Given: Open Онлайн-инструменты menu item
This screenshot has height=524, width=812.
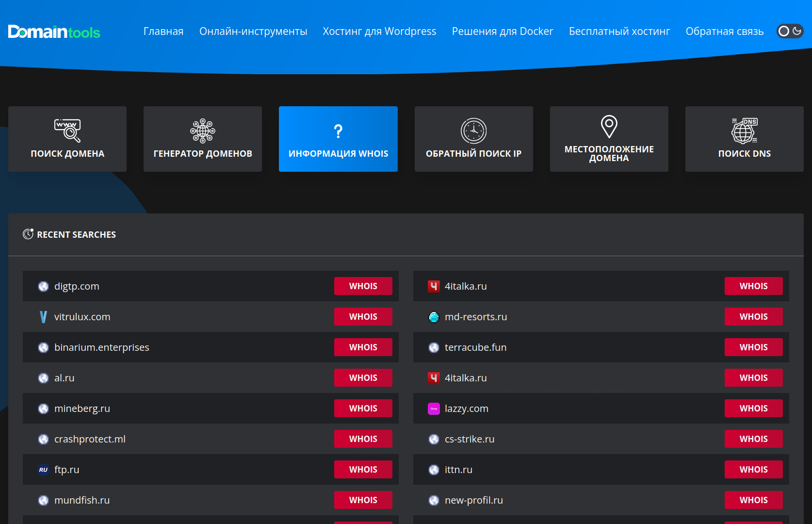Looking at the screenshot, I should point(253,31).
